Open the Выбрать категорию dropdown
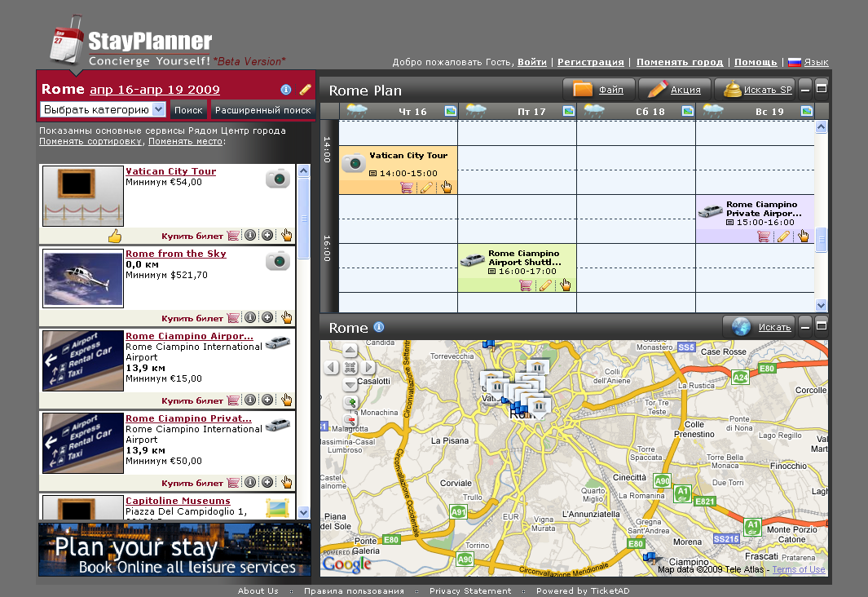Image resolution: width=868 pixels, height=597 pixels. pyautogui.click(x=103, y=109)
